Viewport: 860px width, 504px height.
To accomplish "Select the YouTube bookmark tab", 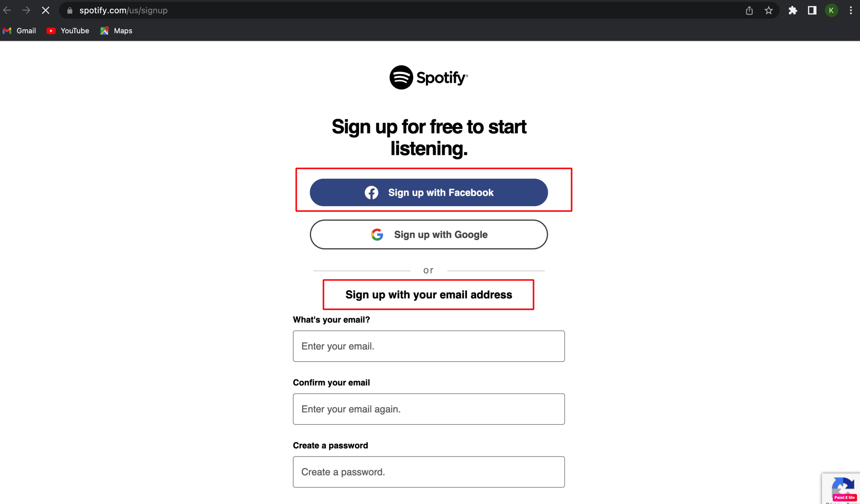I will (x=67, y=31).
